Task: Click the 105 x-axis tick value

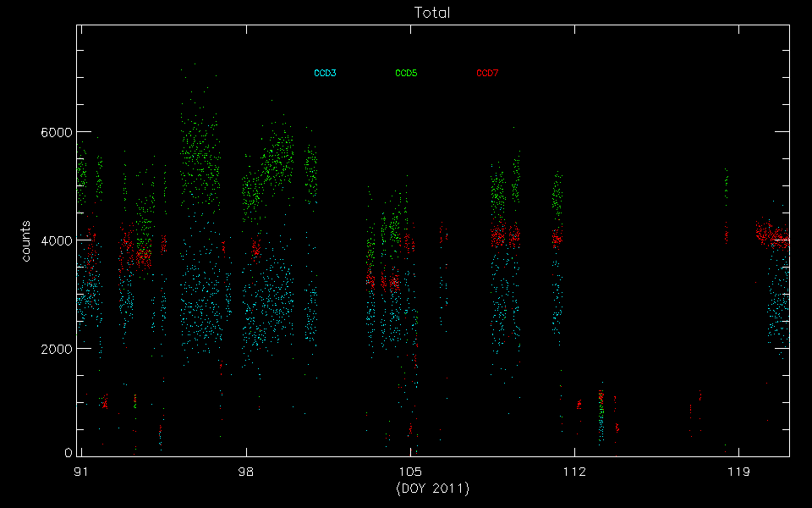Action: coord(410,472)
